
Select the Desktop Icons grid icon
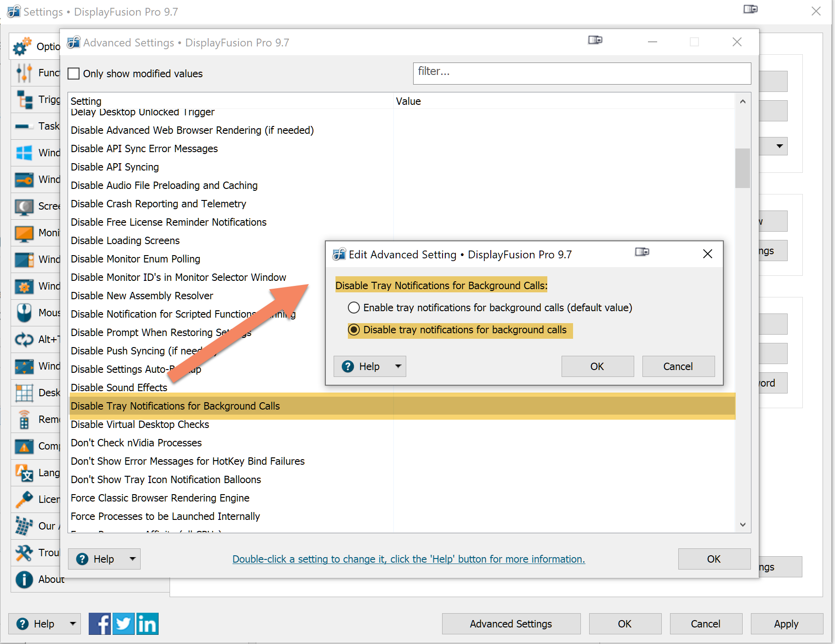tap(24, 393)
